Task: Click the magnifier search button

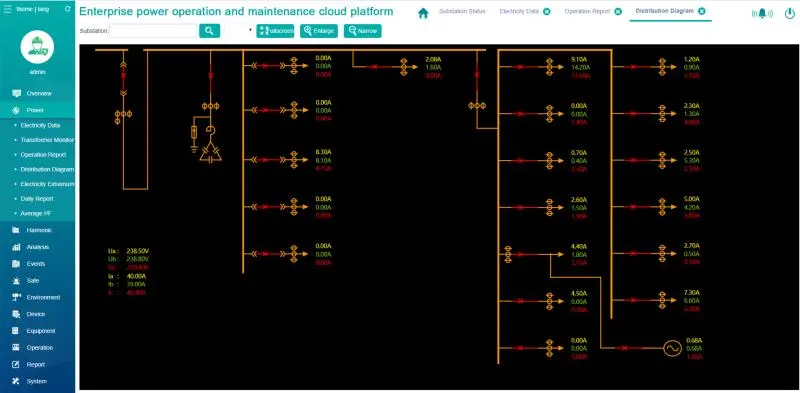Action: pyautogui.click(x=209, y=31)
